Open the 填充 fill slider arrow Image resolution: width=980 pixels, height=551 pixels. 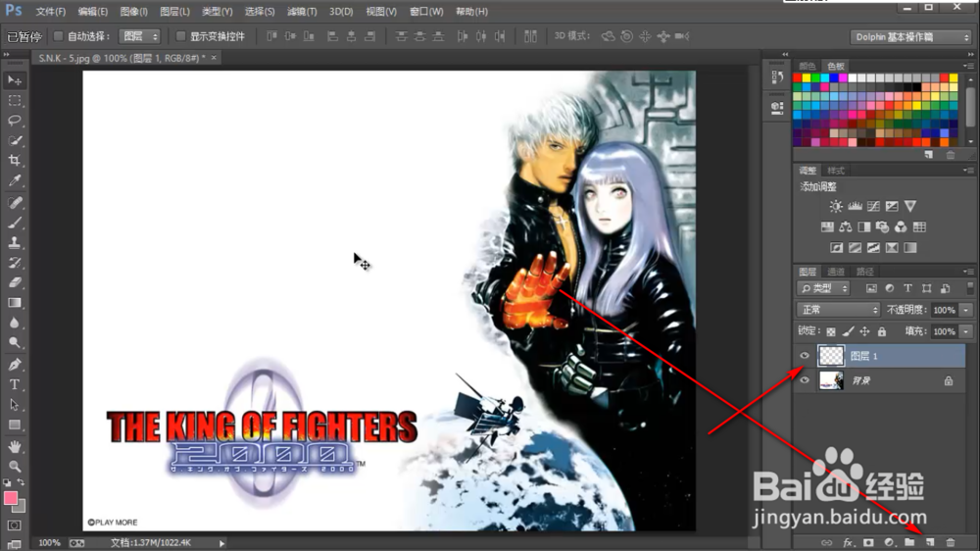pos(966,331)
